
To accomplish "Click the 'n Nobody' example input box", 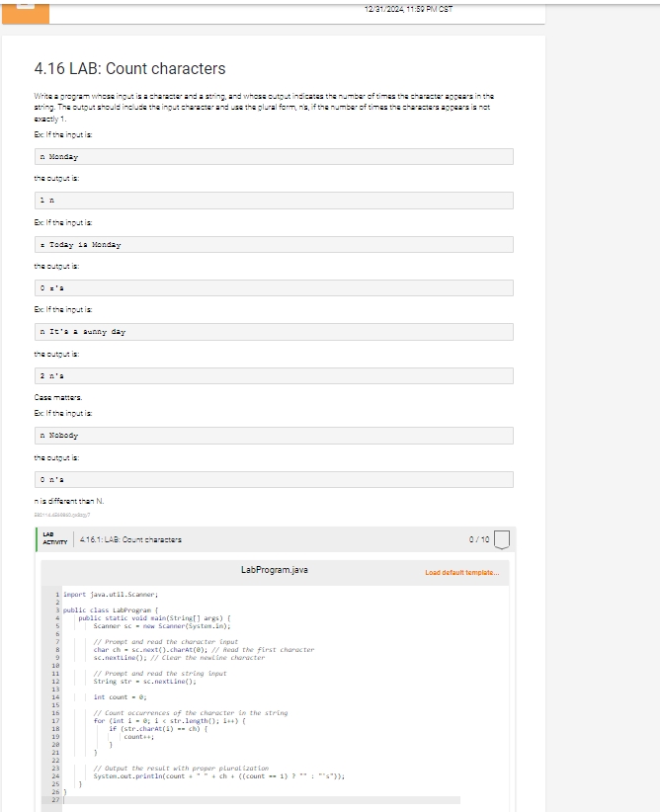I will (x=274, y=436).
